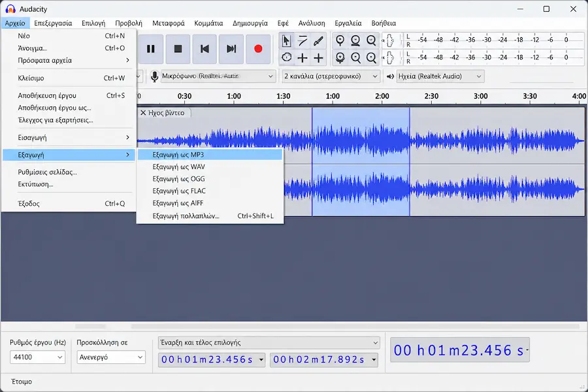Choose Εξαγωγή ως OGG from the submenu
The image size is (588, 392).
pos(210,179)
